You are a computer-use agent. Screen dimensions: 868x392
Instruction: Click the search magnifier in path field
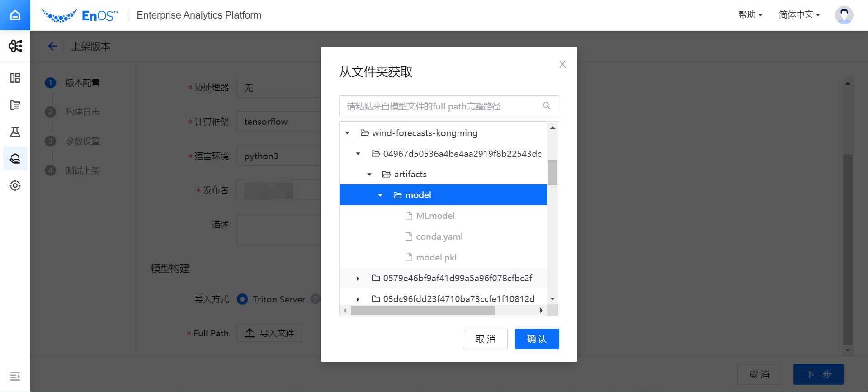click(x=547, y=106)
